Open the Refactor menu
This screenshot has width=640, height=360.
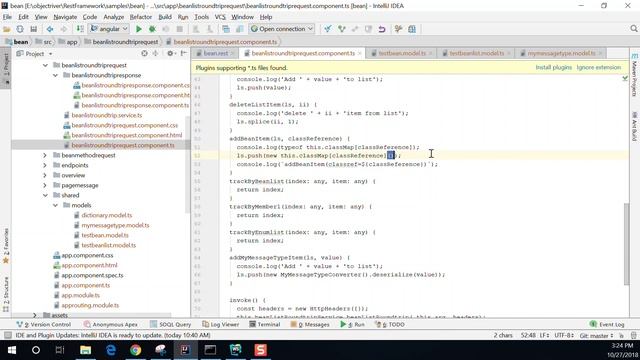coord(141,17)
